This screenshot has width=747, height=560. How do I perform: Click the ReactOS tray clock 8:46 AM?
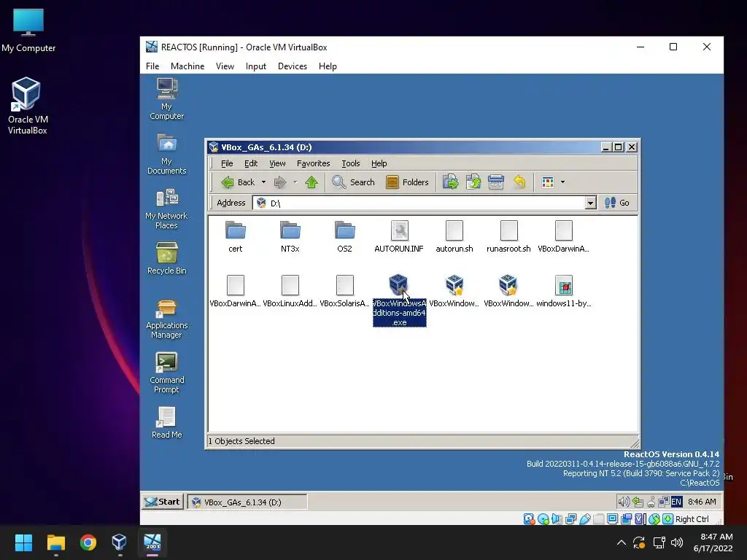point(702,502)
